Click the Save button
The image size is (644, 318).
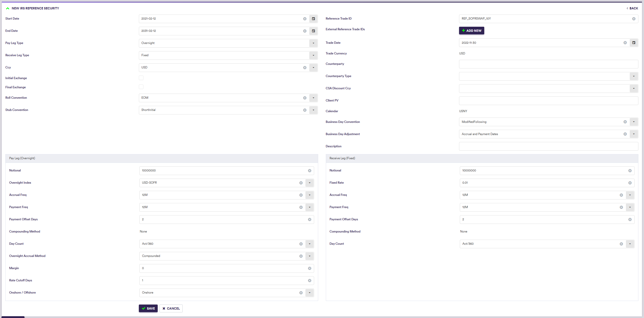click(148, 308)
